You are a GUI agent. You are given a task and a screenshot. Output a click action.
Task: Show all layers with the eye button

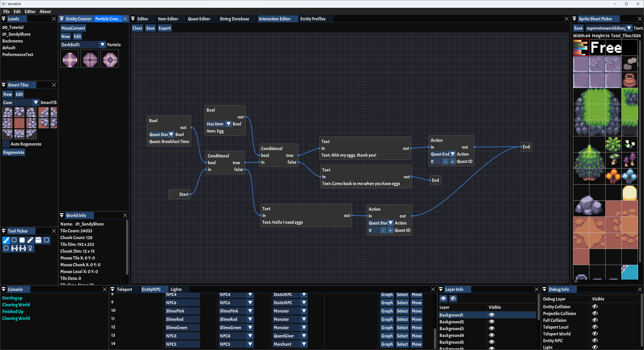443,298
